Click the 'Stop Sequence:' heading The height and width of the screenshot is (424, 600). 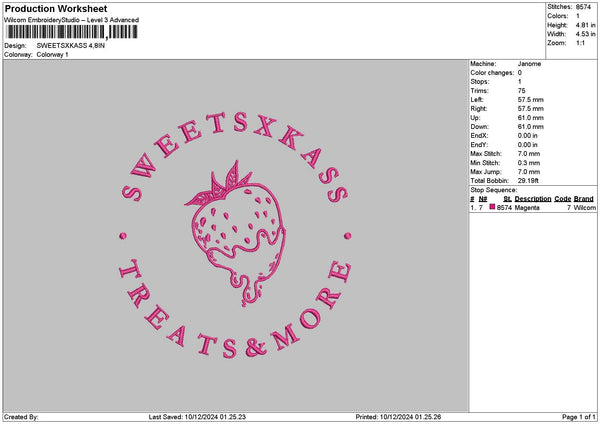coord(493,190)
